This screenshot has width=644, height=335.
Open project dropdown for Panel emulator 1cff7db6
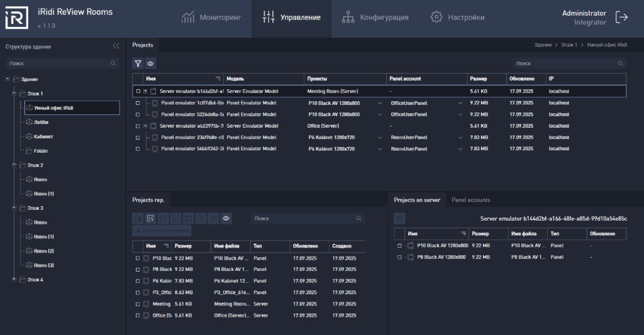pos(379,104)
